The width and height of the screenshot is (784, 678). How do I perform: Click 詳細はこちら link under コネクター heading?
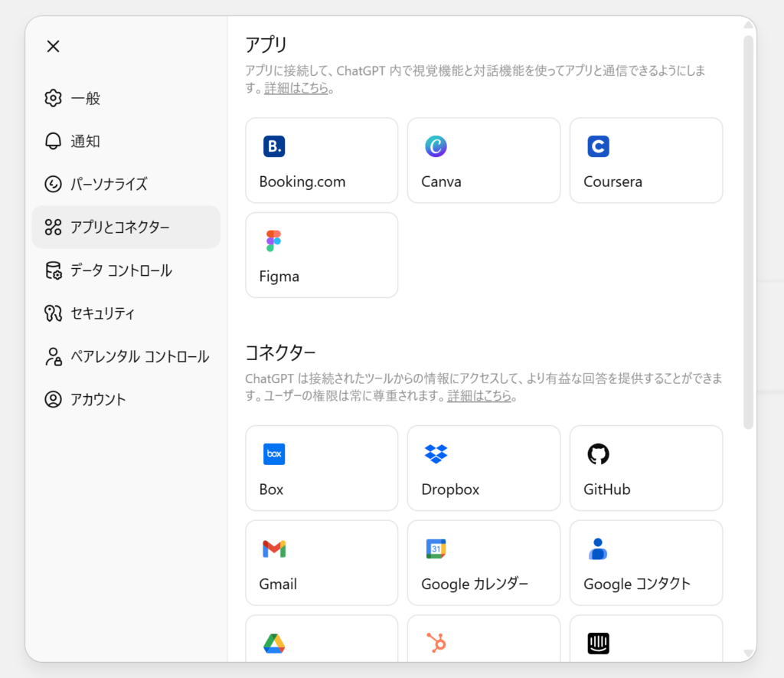point(479,396)
